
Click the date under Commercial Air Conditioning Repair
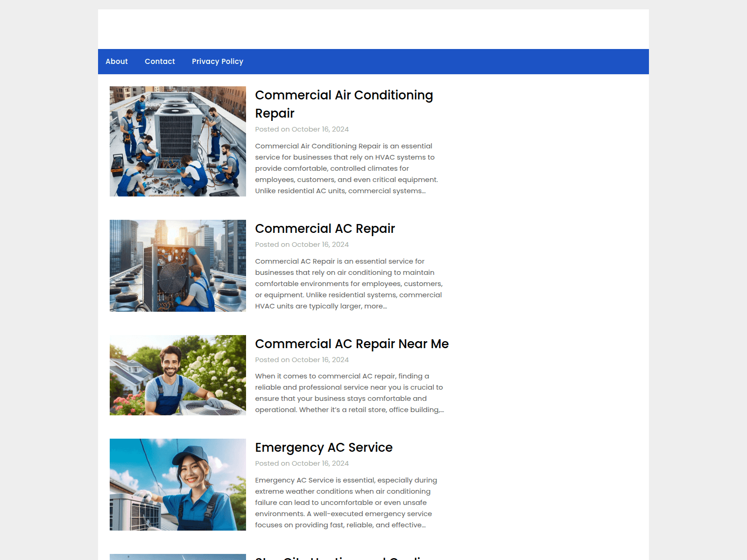(320, 129)
